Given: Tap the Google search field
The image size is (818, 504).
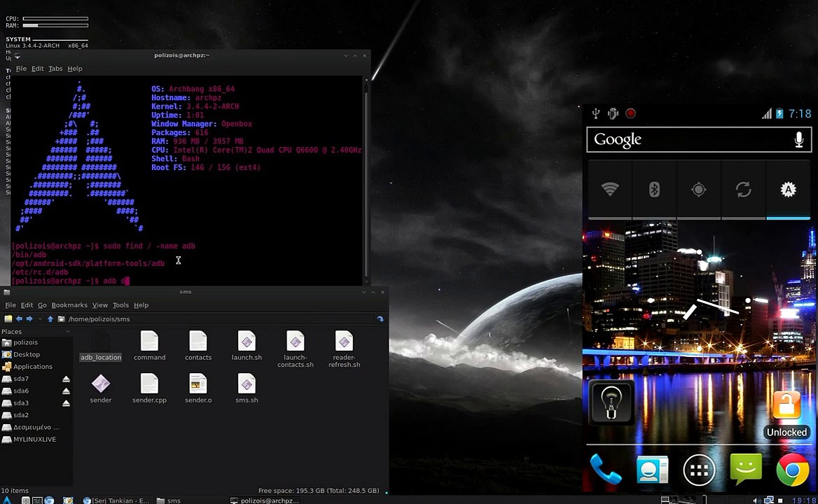Looking at the screenshot, I should pos(698,140).
